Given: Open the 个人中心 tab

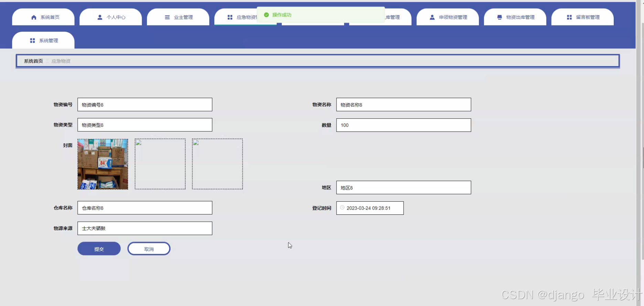Looking at the screenshot, I should tap(111, 17).
